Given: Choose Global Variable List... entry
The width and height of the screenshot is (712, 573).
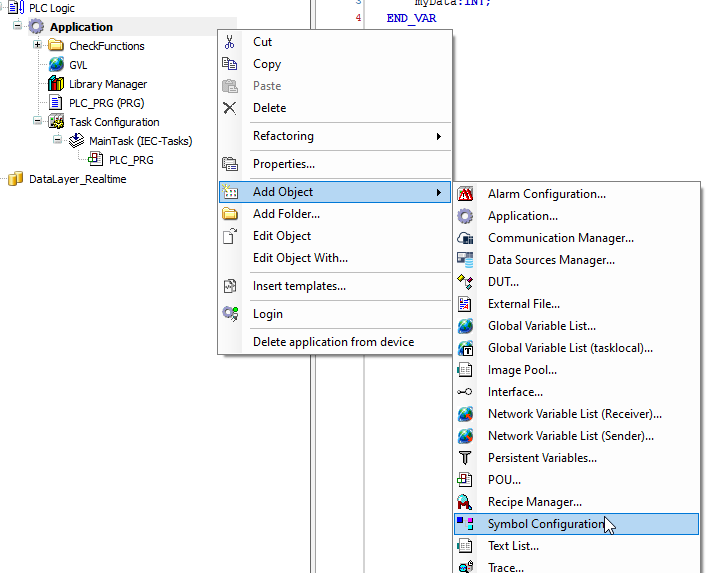Looking at the screenshot, I should click(577, 326).
